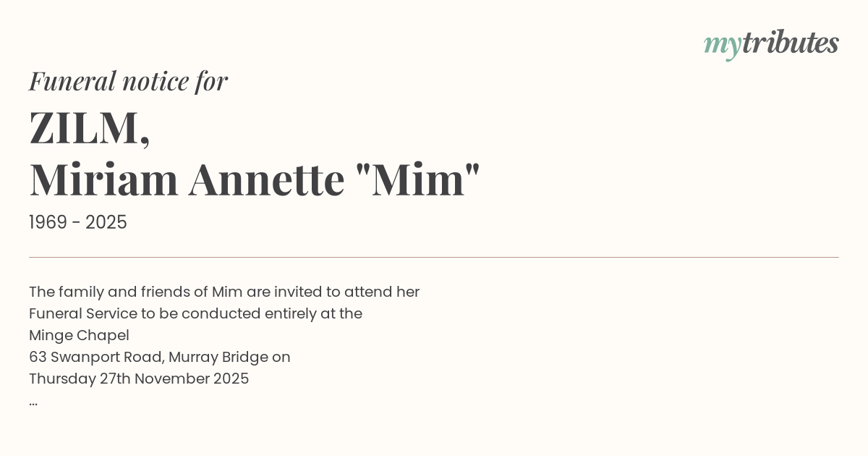Viewport: 868px width, 456px height.
Task: Click the quoted nickname "Mim" in the title
Action: coord(418,180)
